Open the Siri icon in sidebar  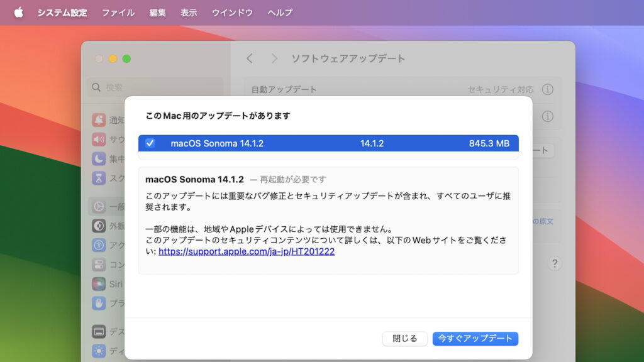pyautogui.click(x=99, y=283)
